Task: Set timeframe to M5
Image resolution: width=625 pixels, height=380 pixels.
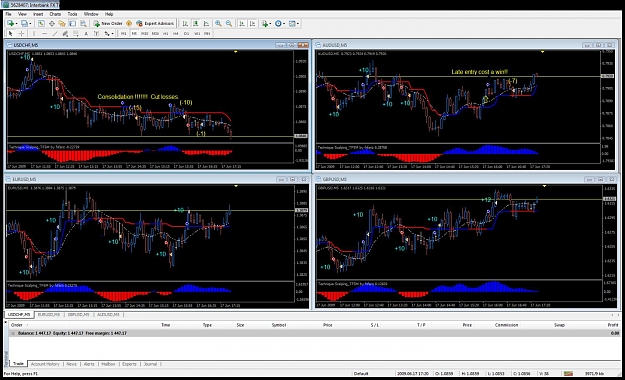Action: pyautogui.click(x=134, y=34)
